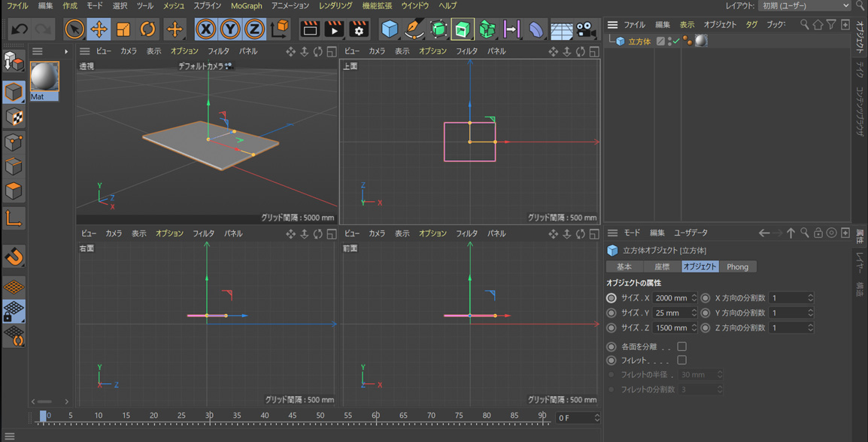Click the Mat material thumbnail

[x=44, y=78]
